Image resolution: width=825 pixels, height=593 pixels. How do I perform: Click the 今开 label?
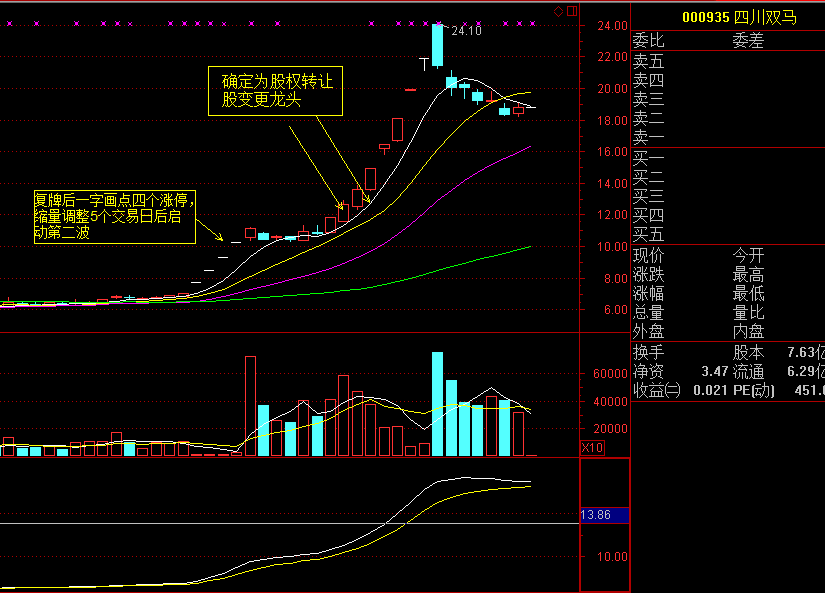pyautogui.click(x=748, y=256)
